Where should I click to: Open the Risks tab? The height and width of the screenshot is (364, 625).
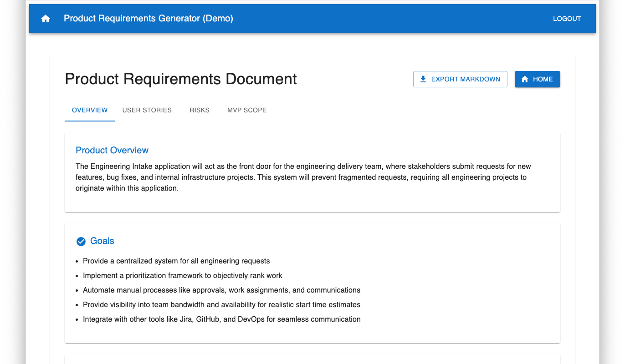pyautogui.click(x=200, y=110)
